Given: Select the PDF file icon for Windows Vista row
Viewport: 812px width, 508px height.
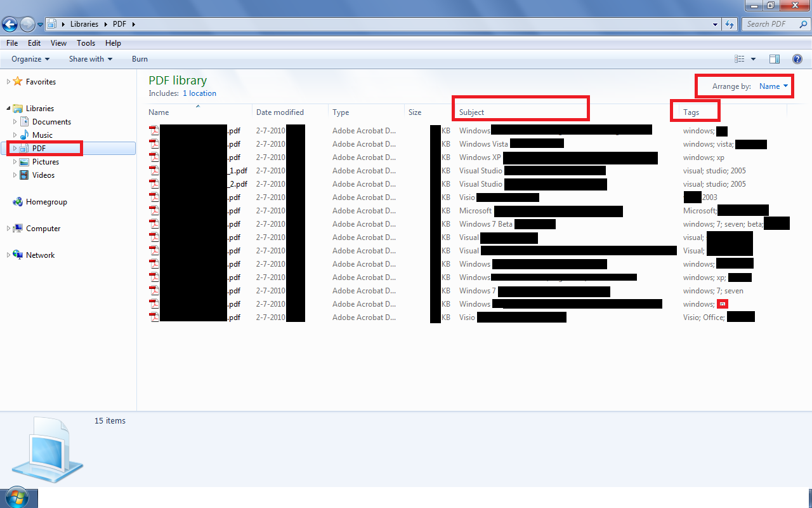Looking at the screenshot, I should click(154, 144).
